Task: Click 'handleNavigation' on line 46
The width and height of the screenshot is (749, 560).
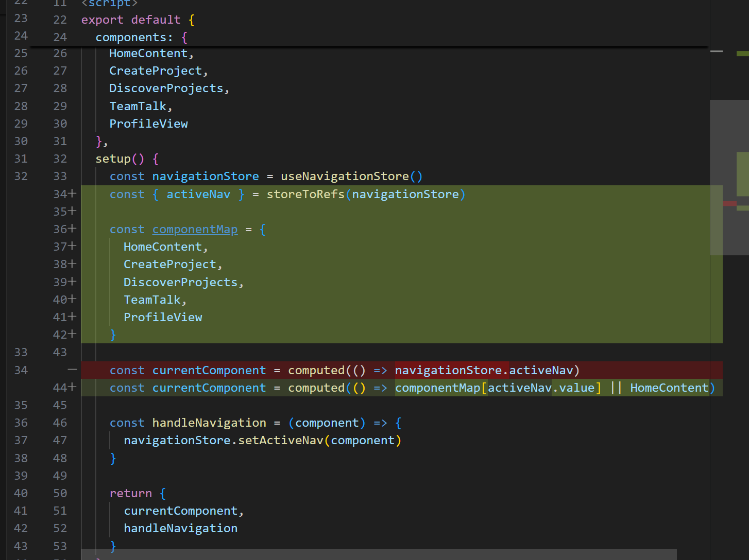Action: pos(209,423)
